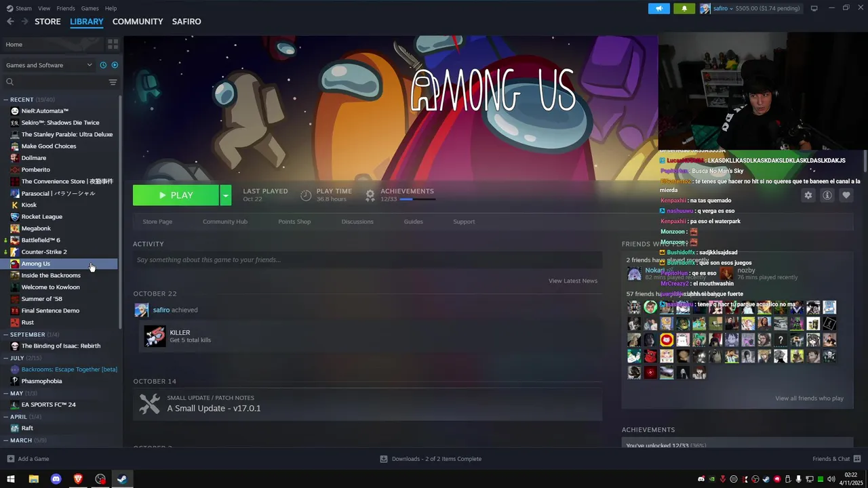Open the SAFIRO profile tab
Image resolution: width=868 pixels, height=488 pixels.
(x=186, y=22)
